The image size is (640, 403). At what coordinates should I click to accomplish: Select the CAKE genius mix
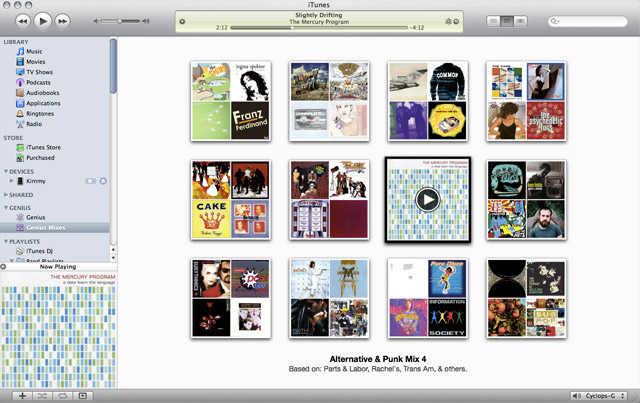[231, 200]
